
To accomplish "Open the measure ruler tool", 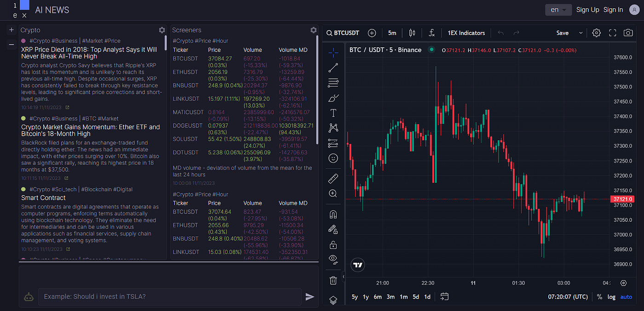I will tap(333, 179).
